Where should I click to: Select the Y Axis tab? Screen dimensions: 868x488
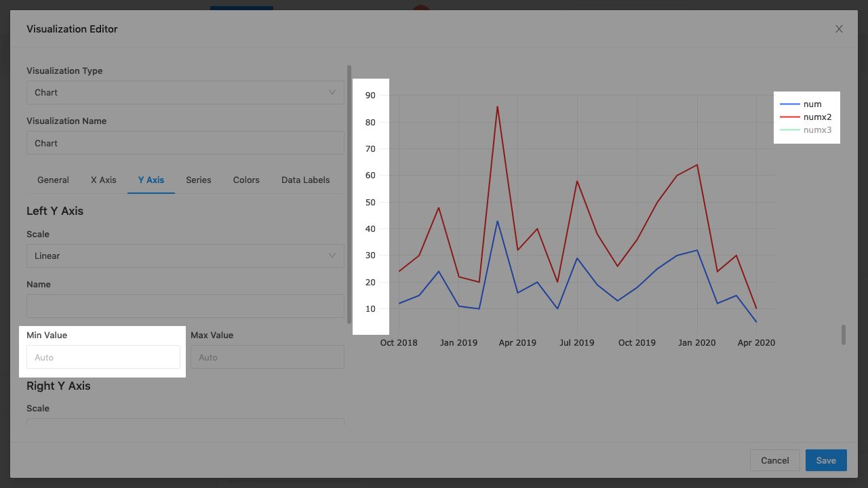tap(151, 180)
